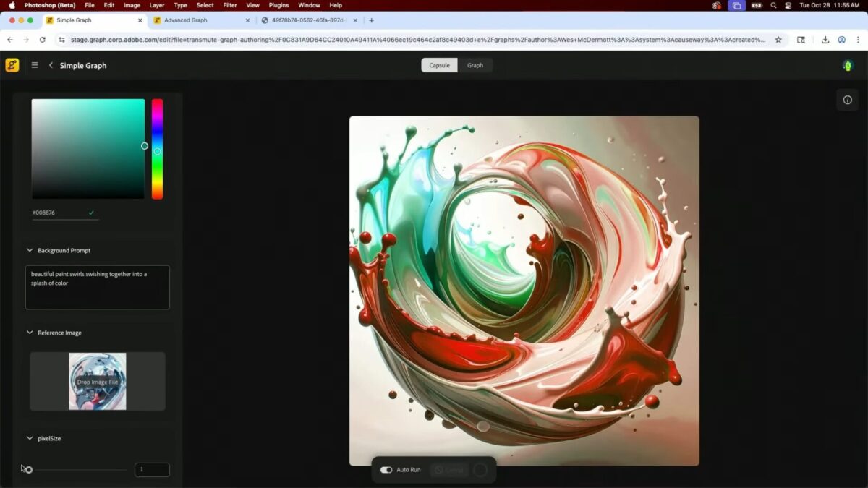868x488 pixels.
Task: Click the vertical hue spectrum slider
Action: pos(157,148)
